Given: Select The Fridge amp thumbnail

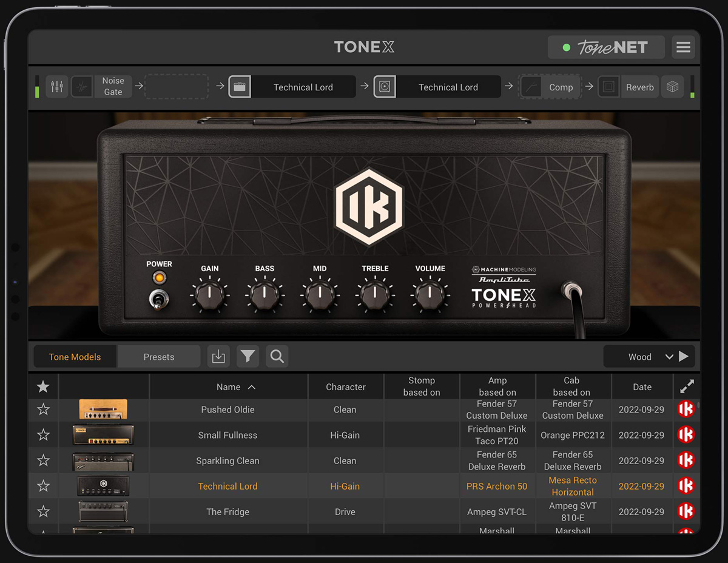Looking at the screenshot, I should [x=103, y=511].
